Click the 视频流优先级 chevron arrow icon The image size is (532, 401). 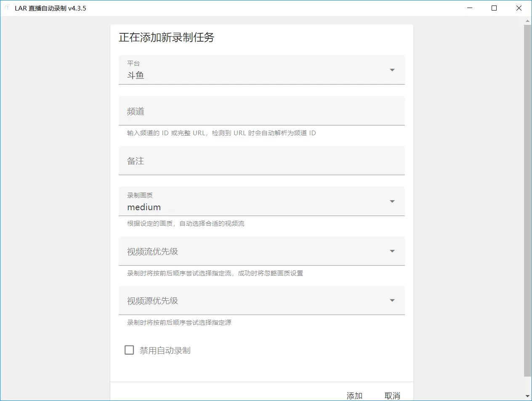tap(391, 251)
